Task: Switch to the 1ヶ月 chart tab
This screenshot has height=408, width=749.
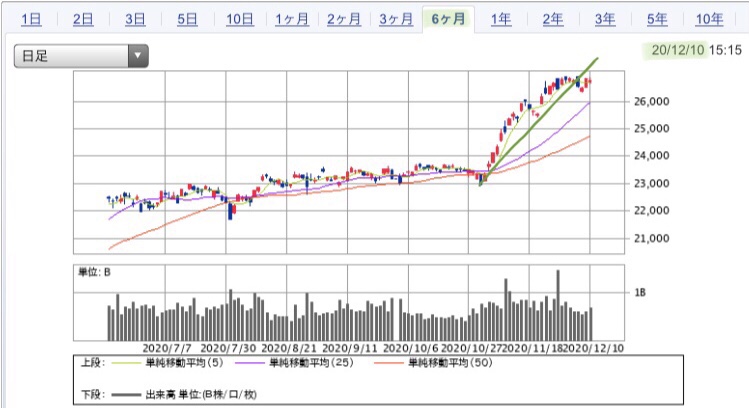Action: (292, 19)
